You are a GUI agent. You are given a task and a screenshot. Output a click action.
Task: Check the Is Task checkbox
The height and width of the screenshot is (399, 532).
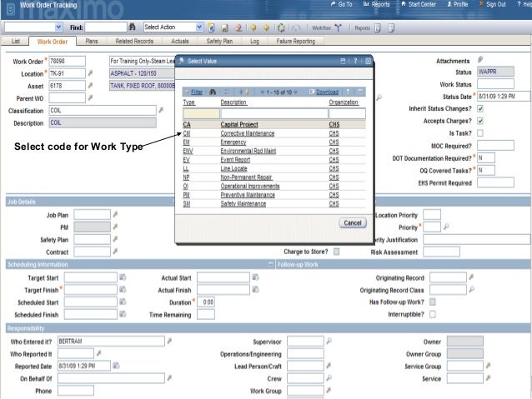pyautogui.click(x=480, y=133)
